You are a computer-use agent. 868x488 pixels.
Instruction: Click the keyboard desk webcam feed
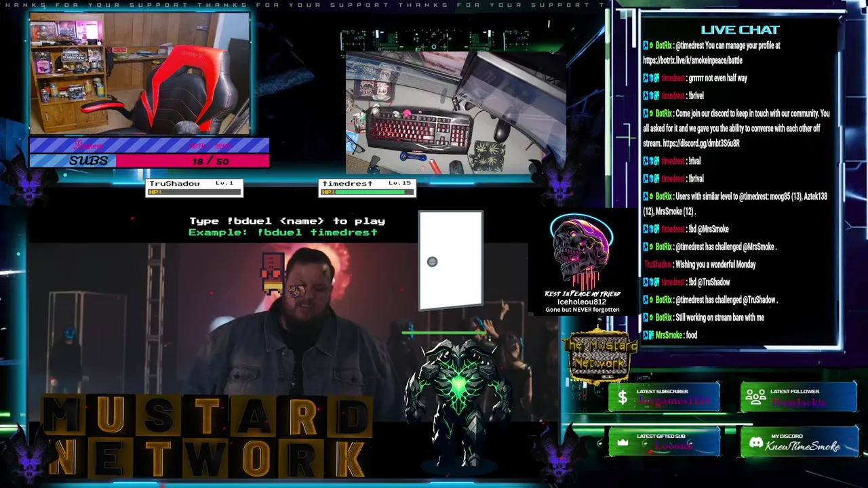456,113
